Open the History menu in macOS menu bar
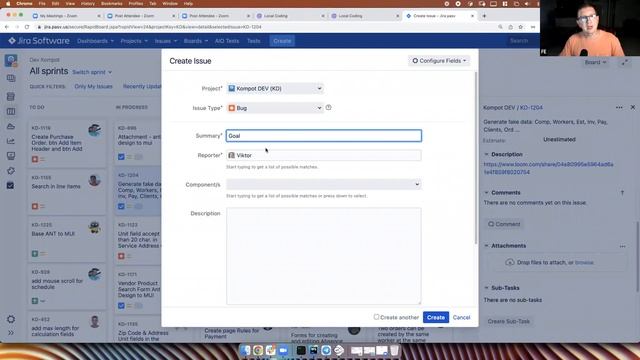This screenshot has height=360, width=640. pyautogui.click(x=88, y=3)
